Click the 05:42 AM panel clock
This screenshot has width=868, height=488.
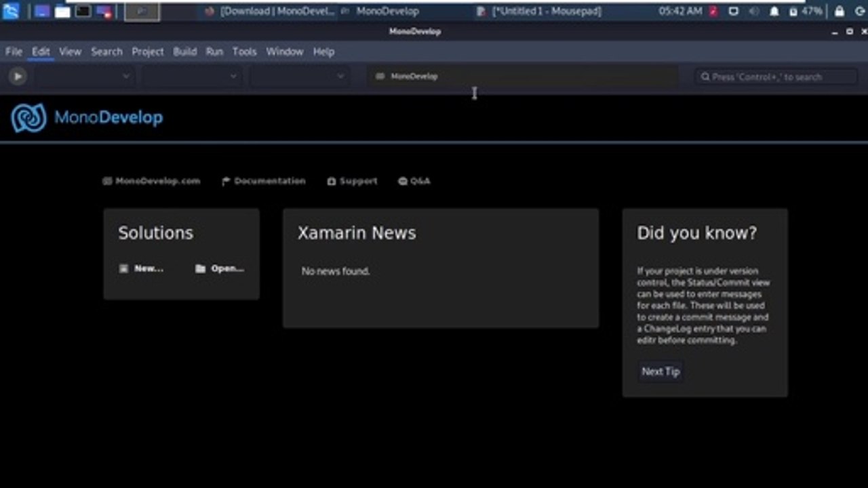[x=680, y=11]
